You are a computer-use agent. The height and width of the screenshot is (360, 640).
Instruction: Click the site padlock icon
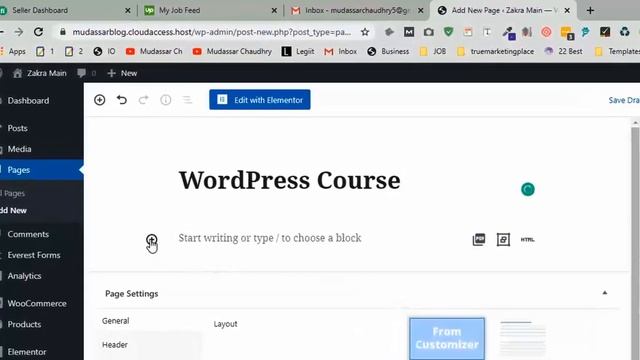pos(62,32)
